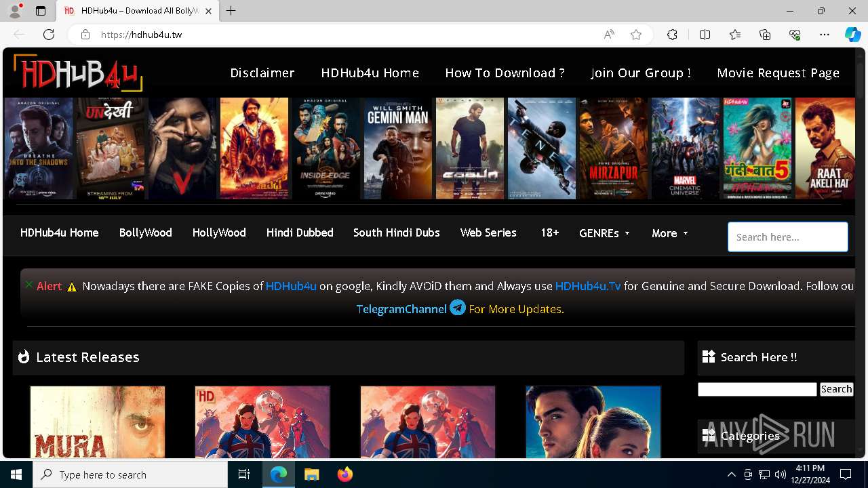Select HollyWood category
Image resolution: width=868 pixels, height=488 pixels.
point(219,232)
